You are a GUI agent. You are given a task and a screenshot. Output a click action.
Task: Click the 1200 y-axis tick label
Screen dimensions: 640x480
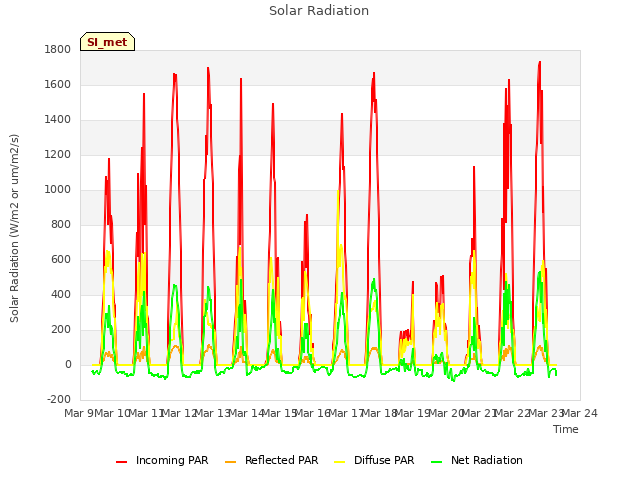pos(58,155)
